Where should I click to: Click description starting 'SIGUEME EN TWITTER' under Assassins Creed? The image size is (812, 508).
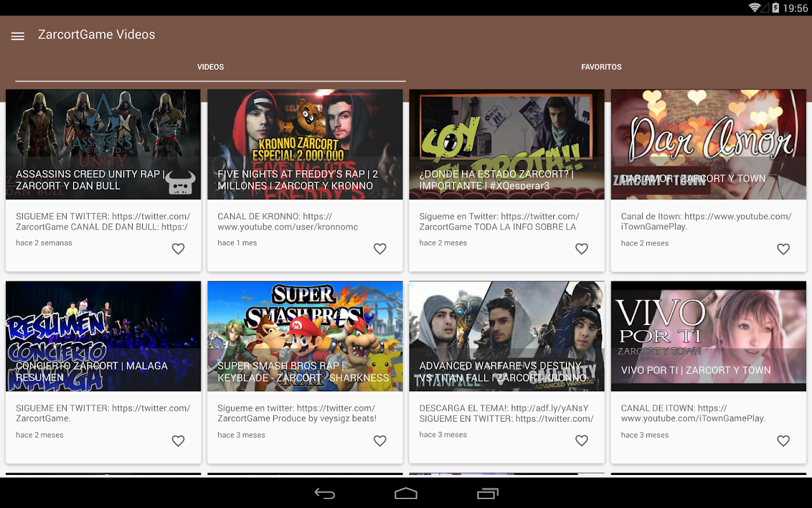103,222
